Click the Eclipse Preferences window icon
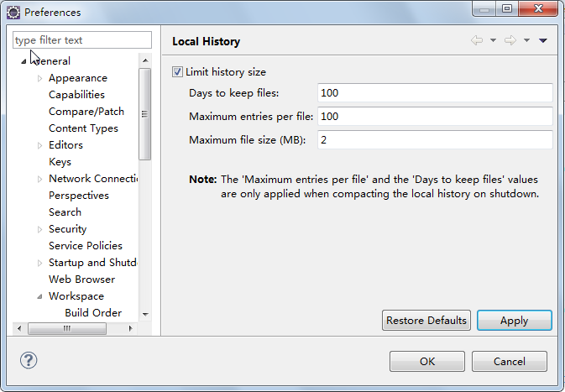This screenshot has height=392, width=565. [x=13, y=13]
